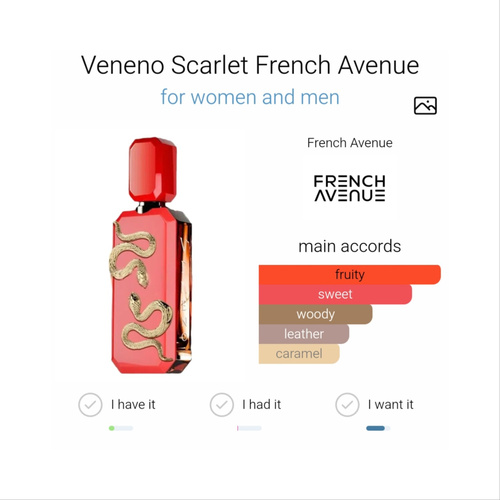The image size is (500, 500).
Task: Click the Veneno Scarlet French Avenue title
Action: click(x=250, y=65)
